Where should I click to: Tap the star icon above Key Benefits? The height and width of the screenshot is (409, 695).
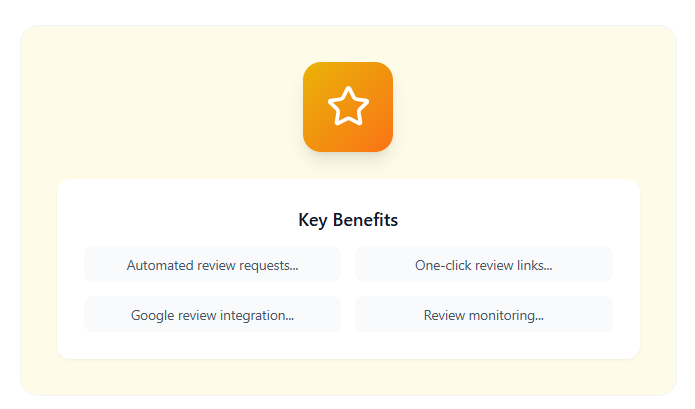348,107
